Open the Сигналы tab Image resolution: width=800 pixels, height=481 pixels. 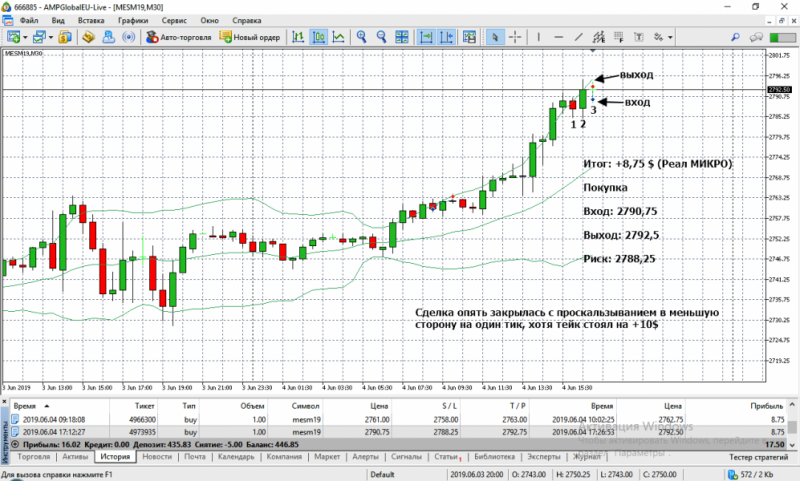pyautogui.click(x=407, y=457)
